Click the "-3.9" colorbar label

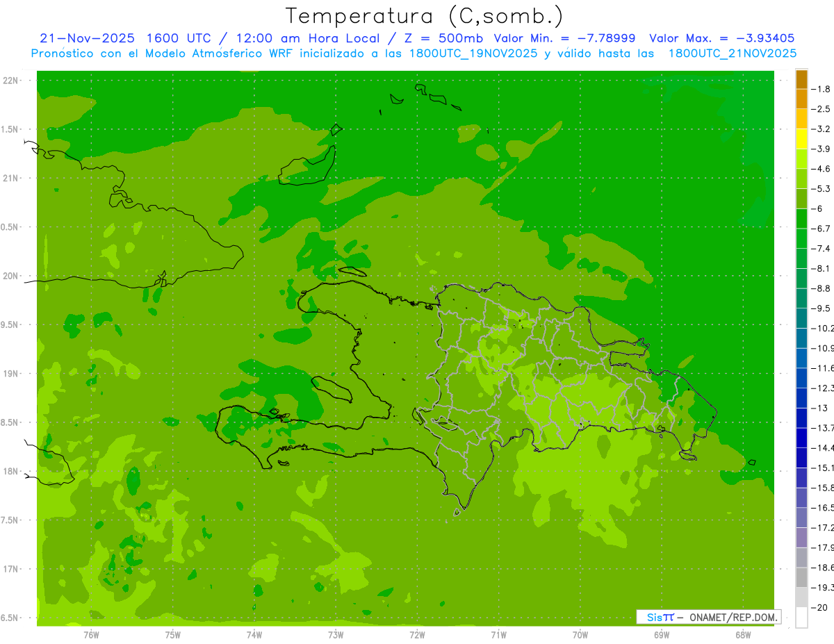tap(821, 149)
